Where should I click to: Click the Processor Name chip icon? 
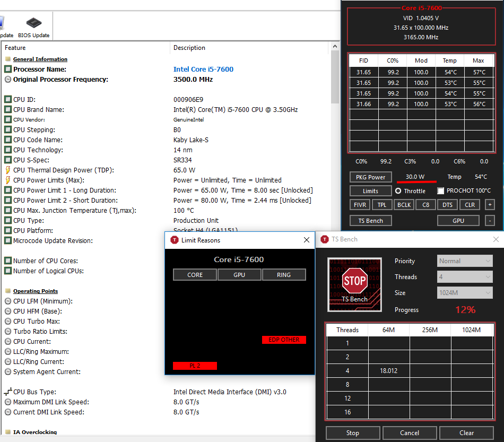click(x=8, y=69)
